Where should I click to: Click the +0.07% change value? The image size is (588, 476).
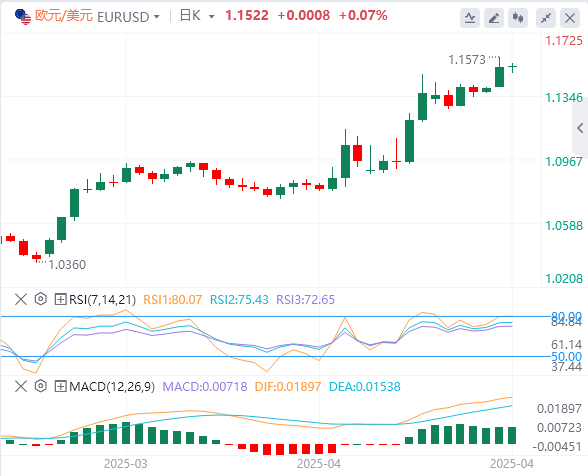point(363,16)
